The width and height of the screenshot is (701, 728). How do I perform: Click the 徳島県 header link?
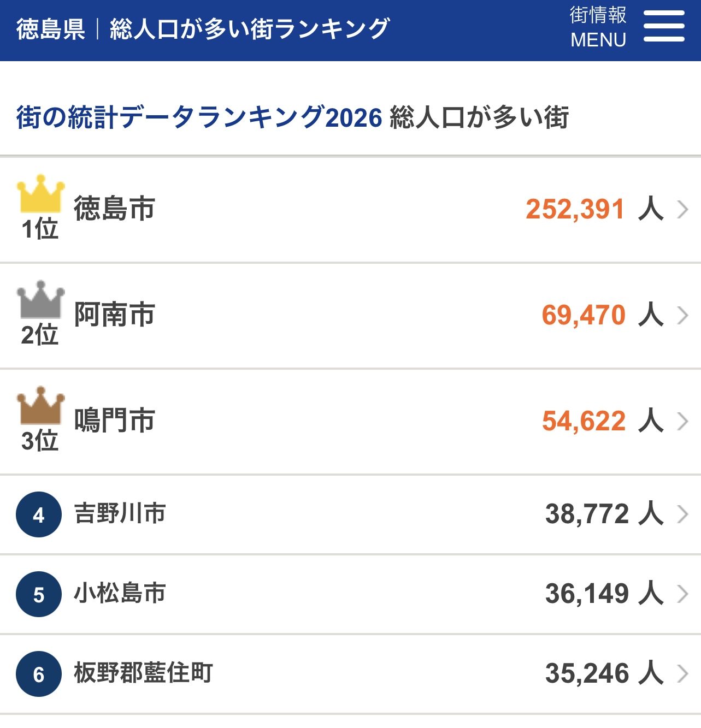(50, 29)
